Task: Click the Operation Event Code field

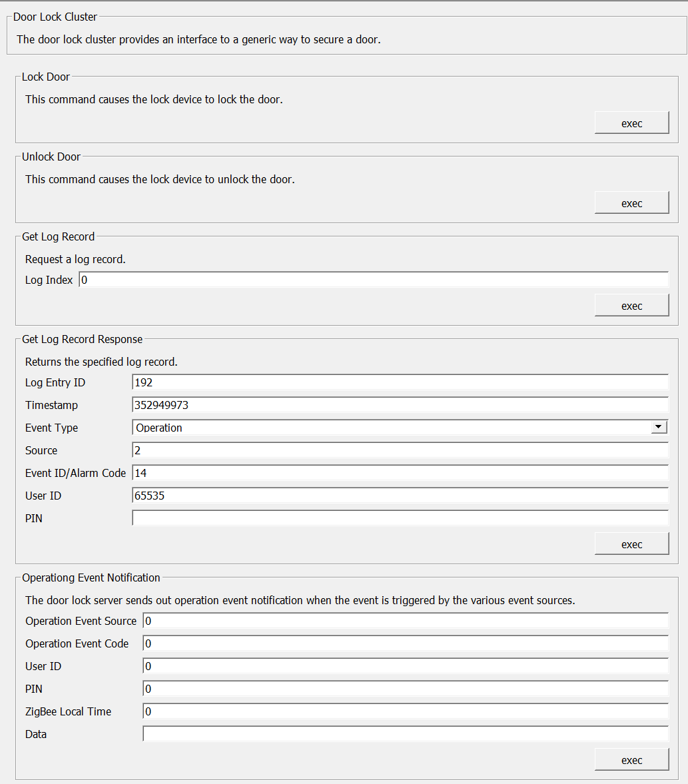Action: (x=406, y=643)
